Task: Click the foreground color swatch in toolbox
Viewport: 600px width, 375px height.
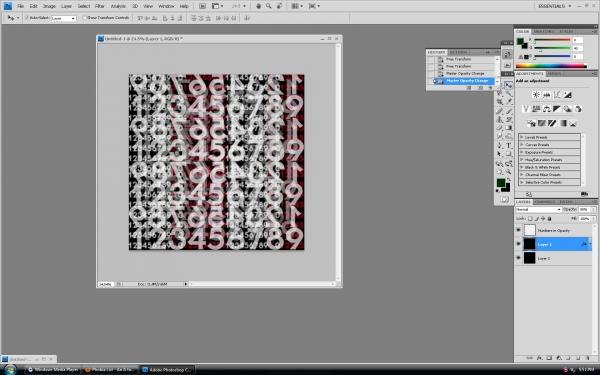Action: click(501, 183)
